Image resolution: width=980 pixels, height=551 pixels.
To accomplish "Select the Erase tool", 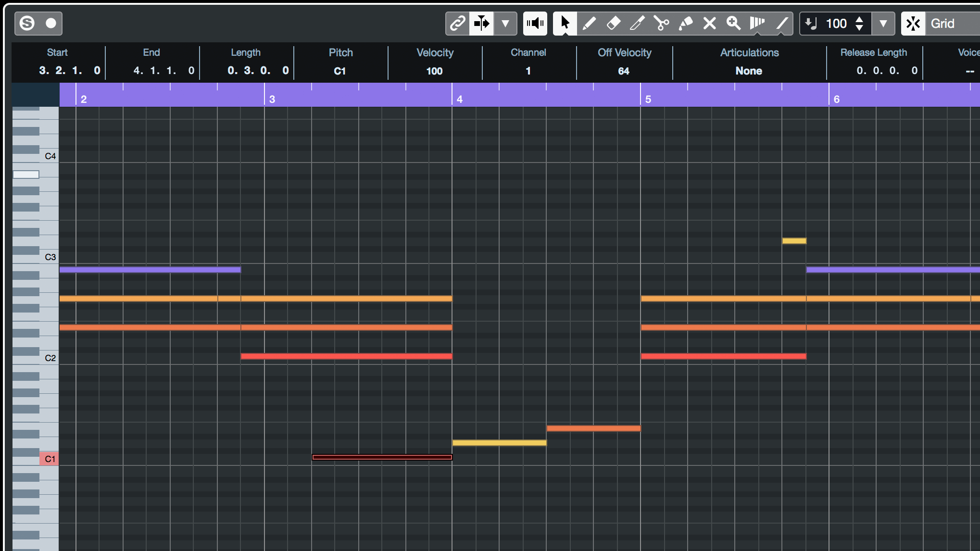I will 613,23.
